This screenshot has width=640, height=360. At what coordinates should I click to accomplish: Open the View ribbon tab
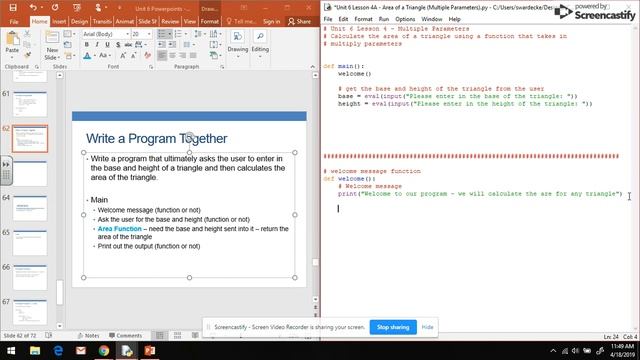[190, 21]
